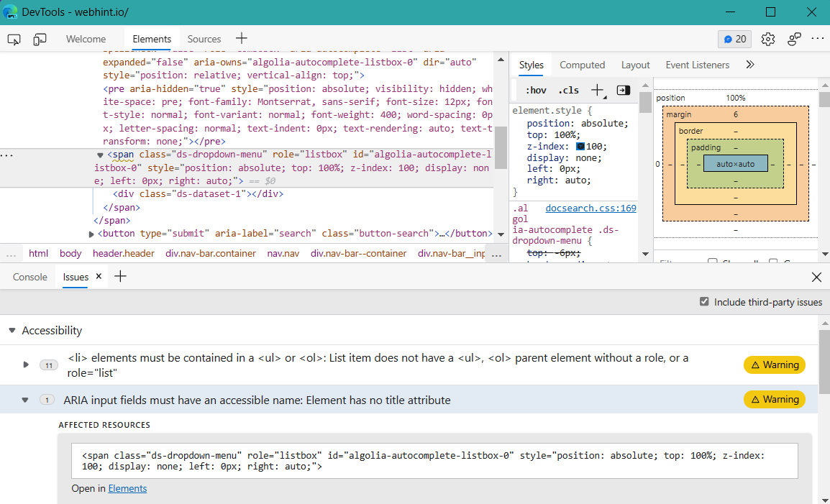830x504 pixels.
Task: Expand the button-search node
Action: click(x=91, y=234)
